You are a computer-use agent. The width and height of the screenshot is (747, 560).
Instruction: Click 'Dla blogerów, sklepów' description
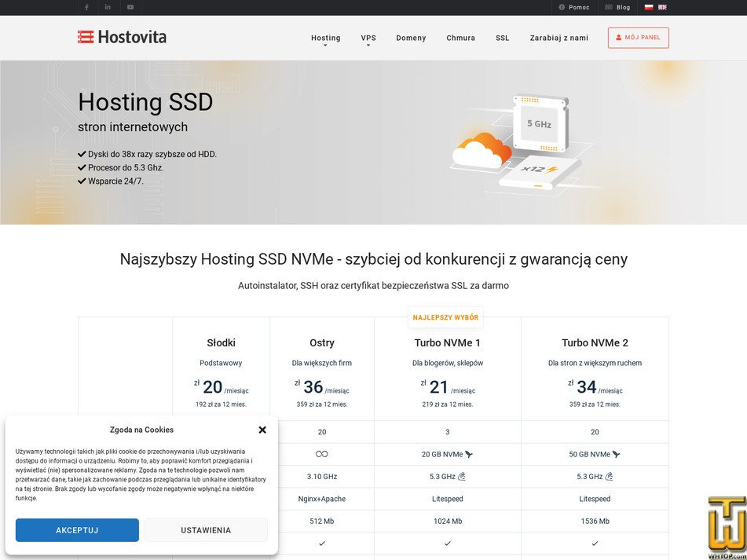point(448,363)
